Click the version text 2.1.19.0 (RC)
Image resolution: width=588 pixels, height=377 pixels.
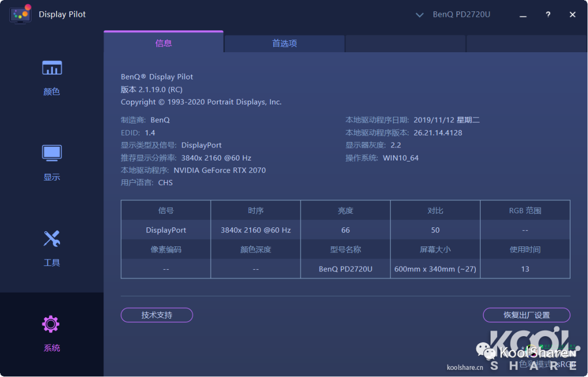(x=161, y=90)
